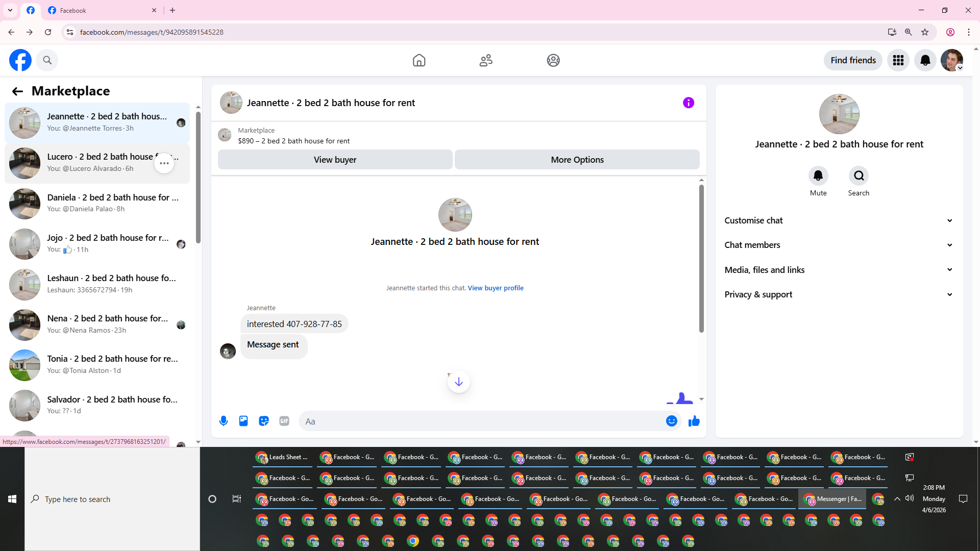Open Nena conversation in chat list

click(97, 324)
